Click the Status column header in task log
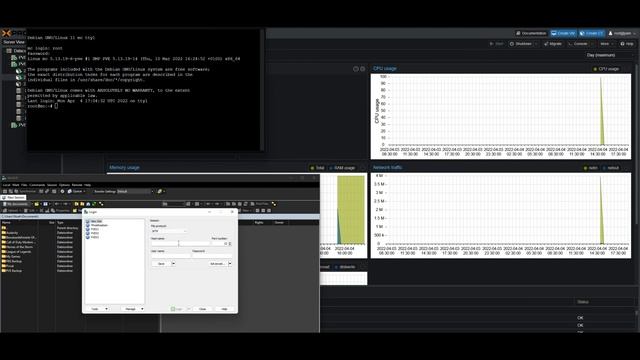Image resolution: width=640 pixels, height=360 pixels. coord(583,302)
